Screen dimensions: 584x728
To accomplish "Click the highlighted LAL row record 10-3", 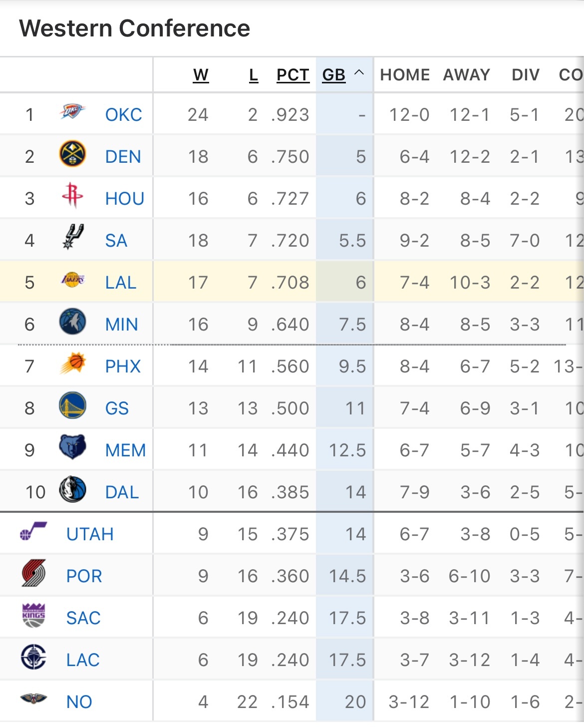I will point(470,283).
